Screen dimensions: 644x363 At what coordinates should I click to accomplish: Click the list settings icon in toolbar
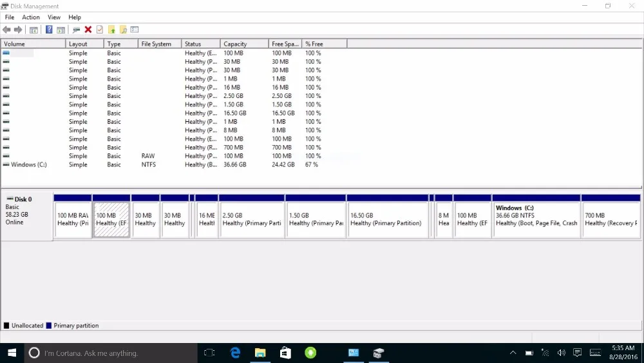click(x=135, y=30)
